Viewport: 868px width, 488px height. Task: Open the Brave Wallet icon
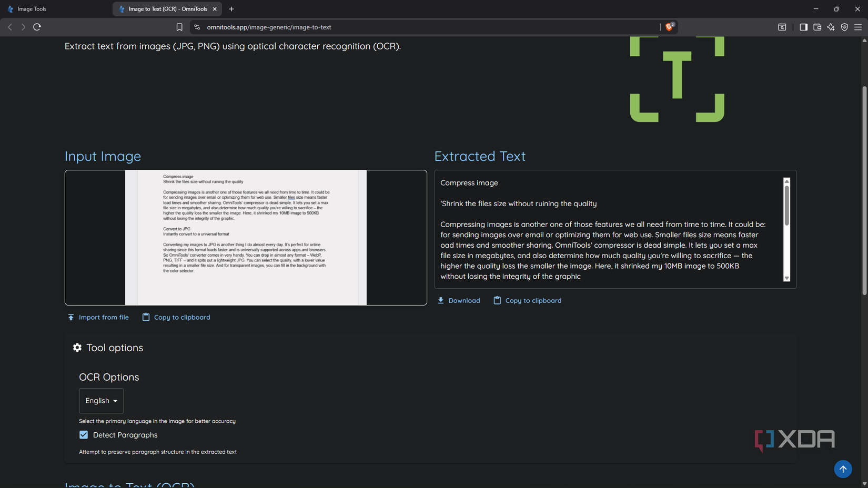point(817,27)
